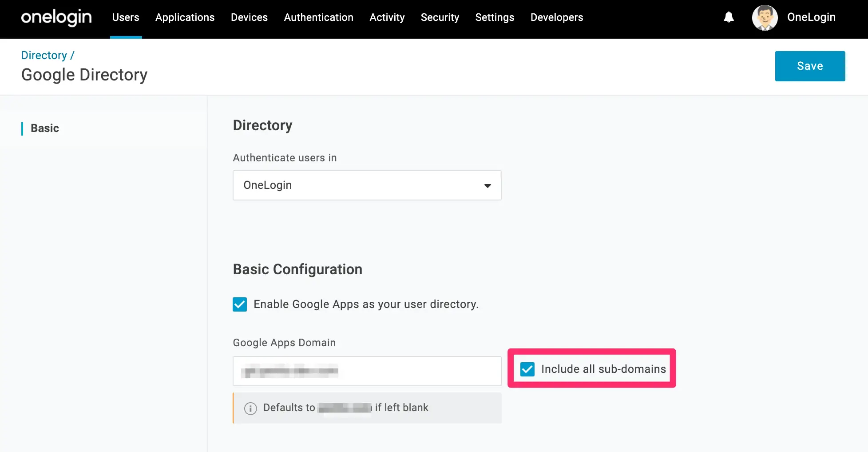The width and height of the screenshot is (868, 452).
Task: Open the Activity menu
Action: click(387, 17)
